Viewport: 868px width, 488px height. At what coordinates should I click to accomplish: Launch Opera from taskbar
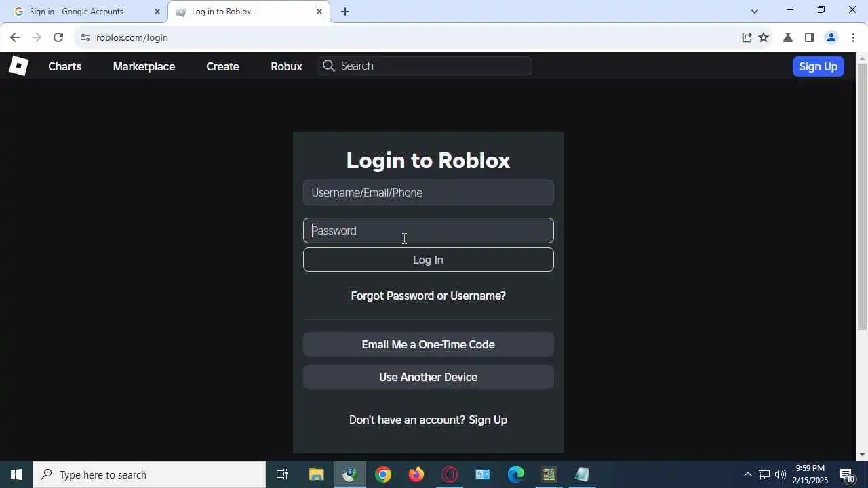(450, 474)
